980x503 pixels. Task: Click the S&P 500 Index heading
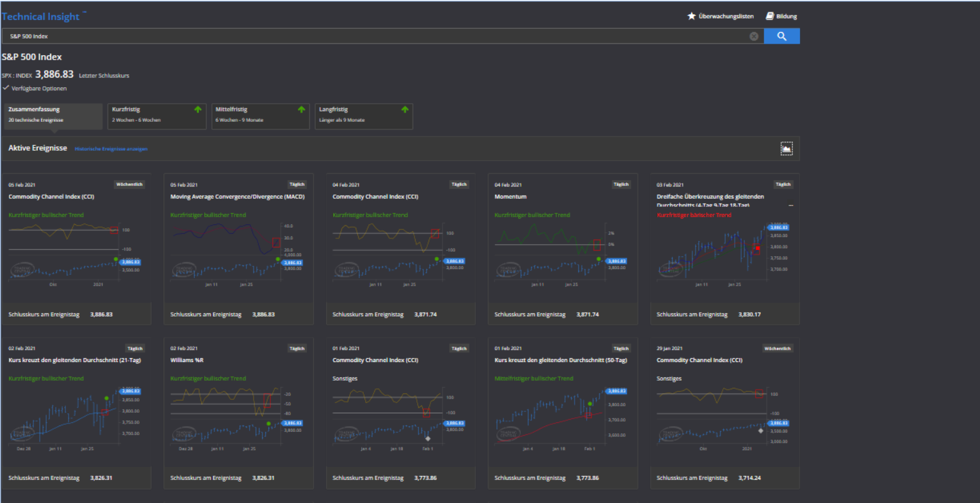tap(32, 57)
